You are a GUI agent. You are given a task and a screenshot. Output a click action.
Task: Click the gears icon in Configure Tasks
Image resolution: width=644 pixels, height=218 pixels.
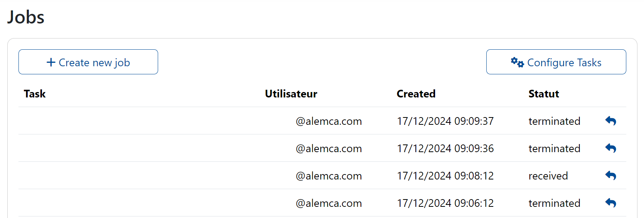pyautogui.click(x=517, y=62)
